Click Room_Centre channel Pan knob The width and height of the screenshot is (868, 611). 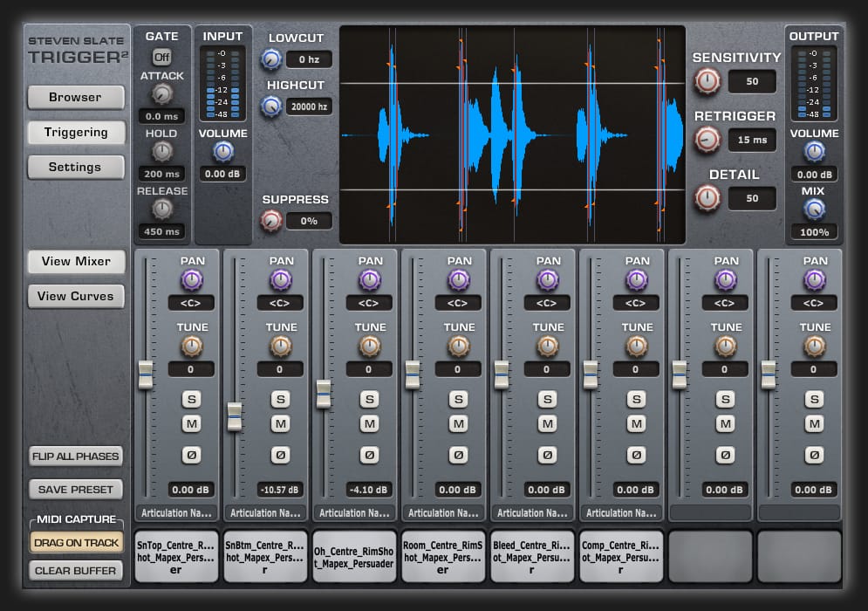pos(459,280)
